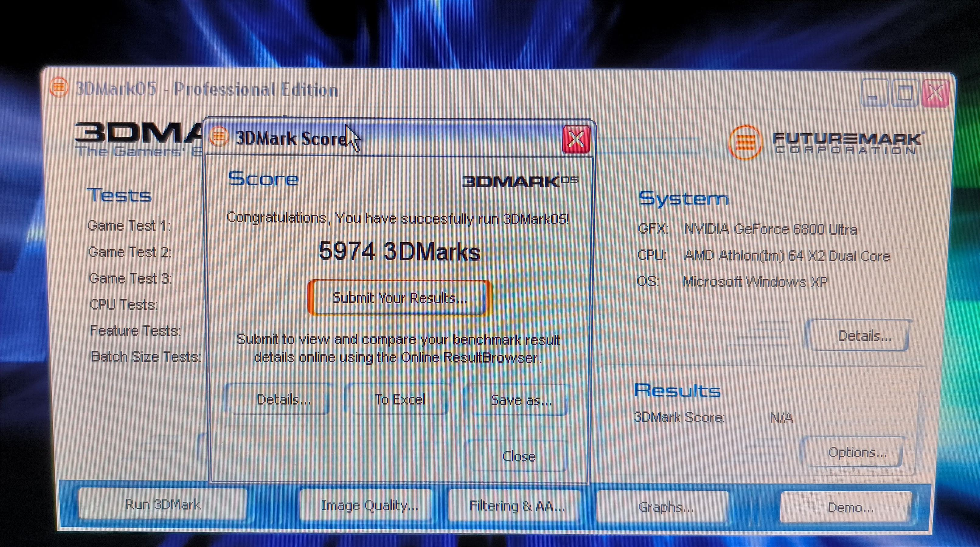Open Options... under Results
Viewport: 980px width, 547px height.
853,452
